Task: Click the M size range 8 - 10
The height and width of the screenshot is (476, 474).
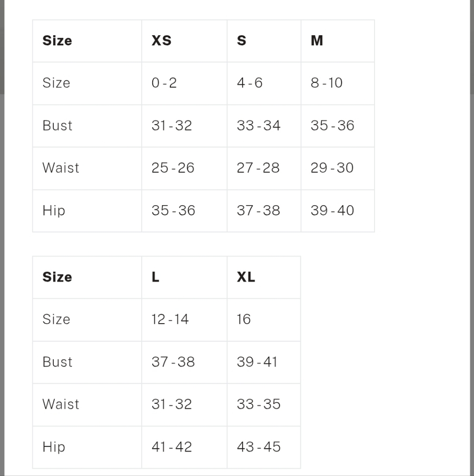Action: pos(326,83)
